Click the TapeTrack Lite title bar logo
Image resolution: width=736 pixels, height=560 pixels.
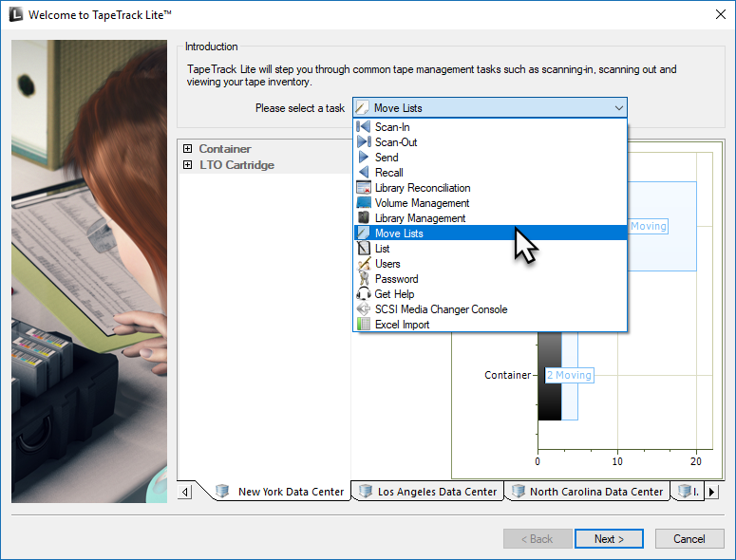tap(15, 14)
